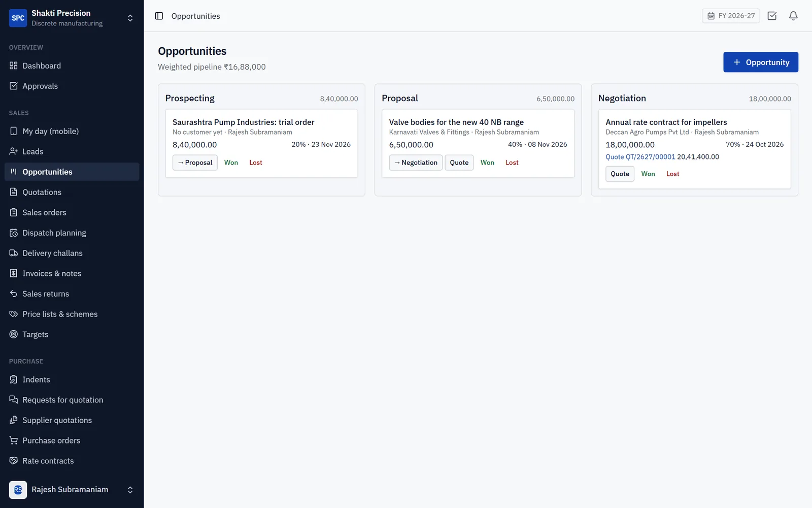Move Saurashtra Pump deal to Proposal
This screenshot has width=812, height=508.
195,163
